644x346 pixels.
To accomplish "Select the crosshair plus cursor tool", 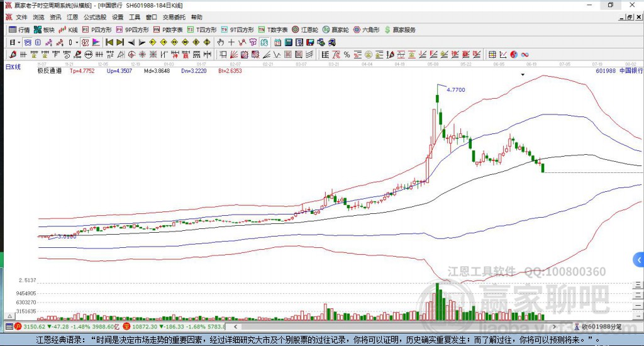I will point(231,42).
